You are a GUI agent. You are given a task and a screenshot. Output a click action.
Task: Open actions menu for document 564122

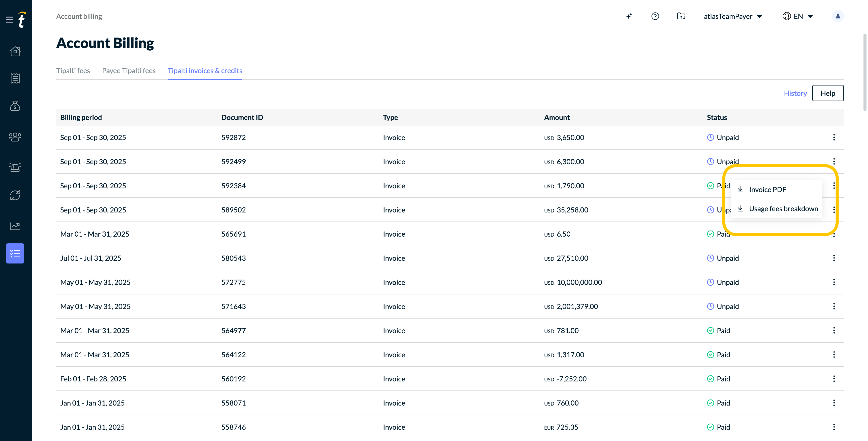click(834, 355)
